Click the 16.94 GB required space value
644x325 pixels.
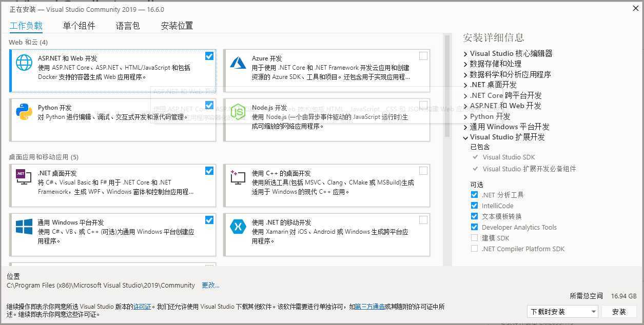click(624, 296)
